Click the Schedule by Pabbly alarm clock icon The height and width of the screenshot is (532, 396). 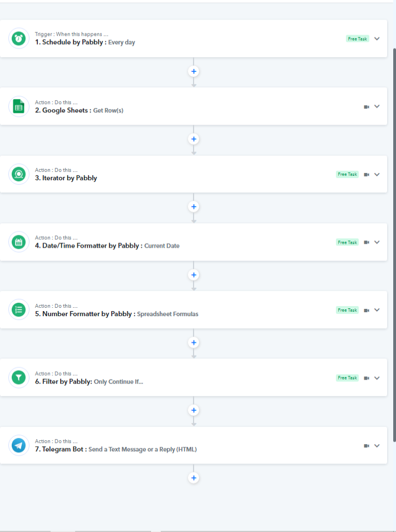point(19,38)
